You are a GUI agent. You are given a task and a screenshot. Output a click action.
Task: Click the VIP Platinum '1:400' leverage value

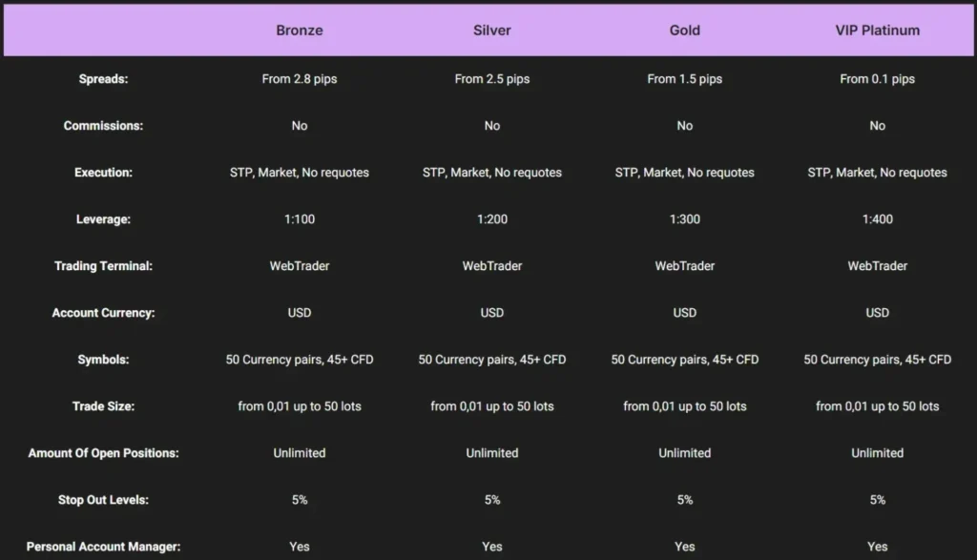point(877,219)
